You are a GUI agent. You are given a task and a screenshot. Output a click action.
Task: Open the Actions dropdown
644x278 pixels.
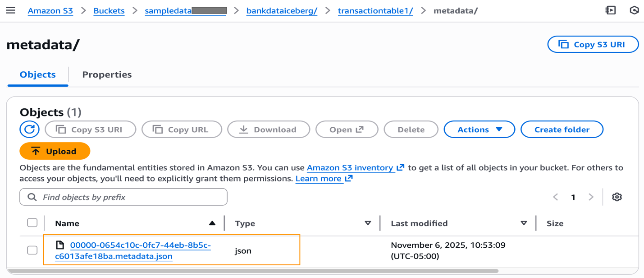click(479, 129)
